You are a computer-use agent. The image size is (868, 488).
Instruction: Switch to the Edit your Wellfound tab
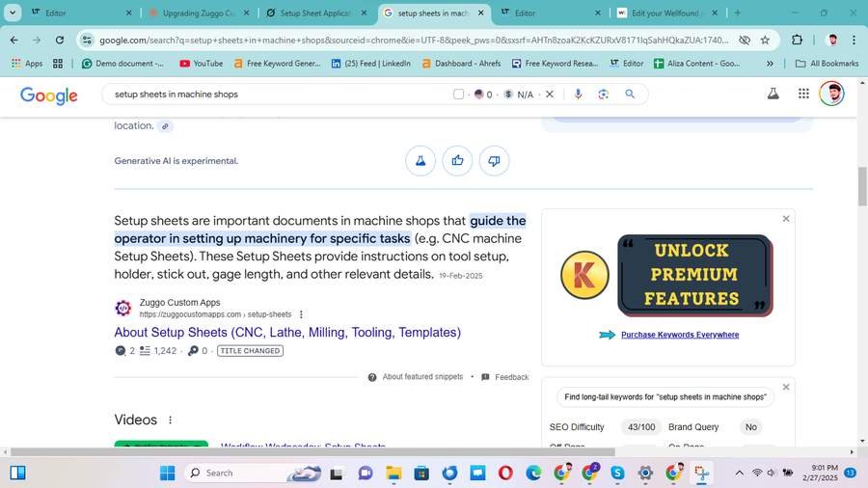[x=667, y=13]
